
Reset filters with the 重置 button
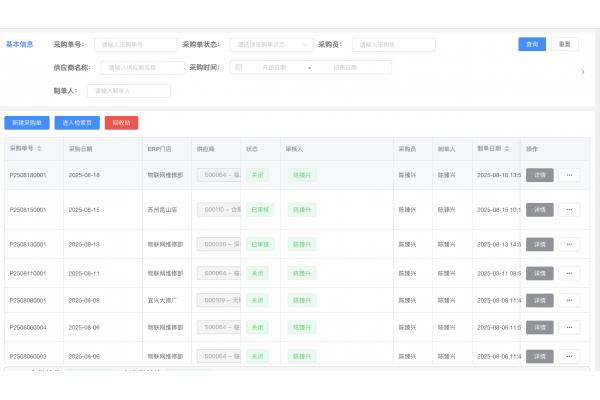(565, 44)
